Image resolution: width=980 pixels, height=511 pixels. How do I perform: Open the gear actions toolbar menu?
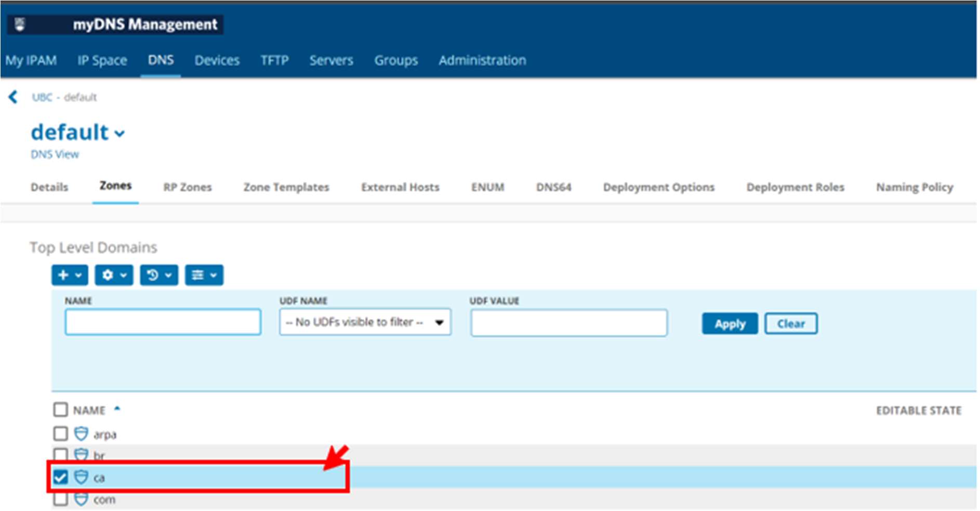[114, 275]
